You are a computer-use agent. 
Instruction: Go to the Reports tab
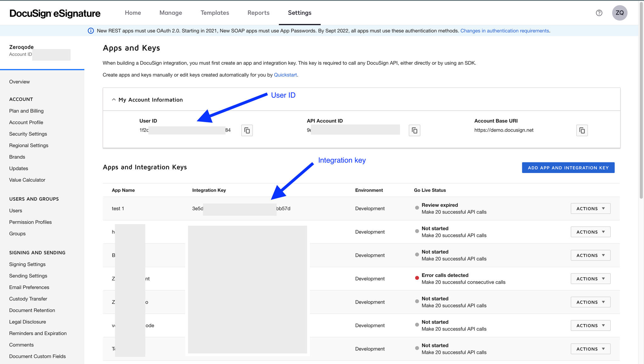click(x=258, y=13)
